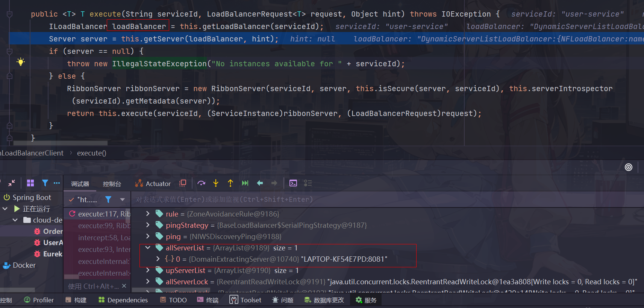The height and width of the screenshot is (308, 644).
Task: Toggle fold marker at the else line
Action: click(10, 76)
